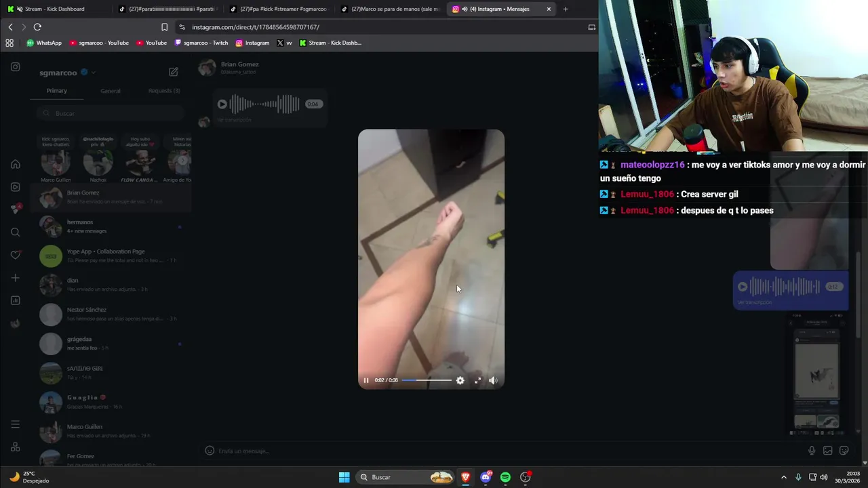Close the Instagram Mensajes browser tab
Viewport: 868px width, 488px height.
point(549,9)
